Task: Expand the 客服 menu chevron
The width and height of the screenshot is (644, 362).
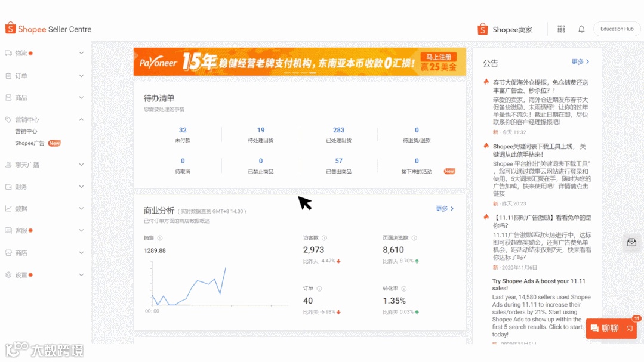Action: (x=81, y=230)
